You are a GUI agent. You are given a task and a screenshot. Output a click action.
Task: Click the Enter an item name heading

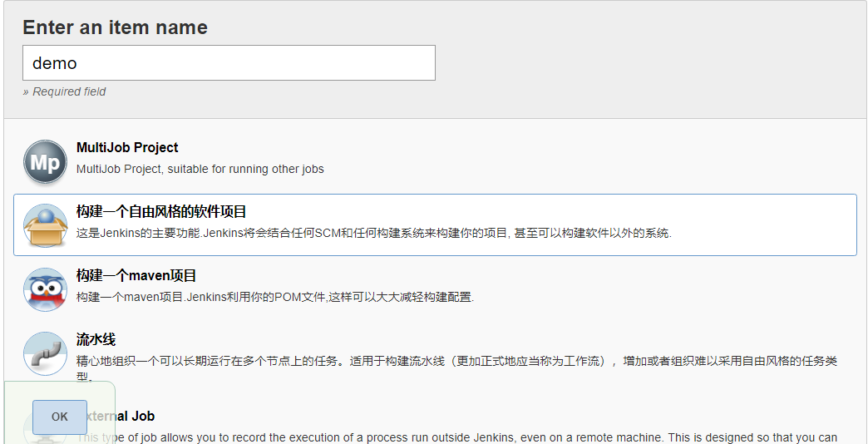[x=115, y=27]
